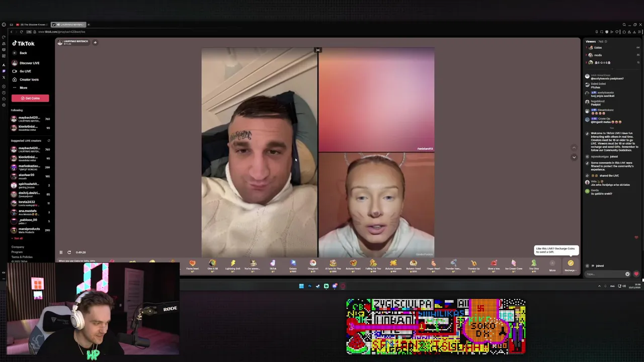Open _pablooo_00 live creator row

tap(30, 221)
